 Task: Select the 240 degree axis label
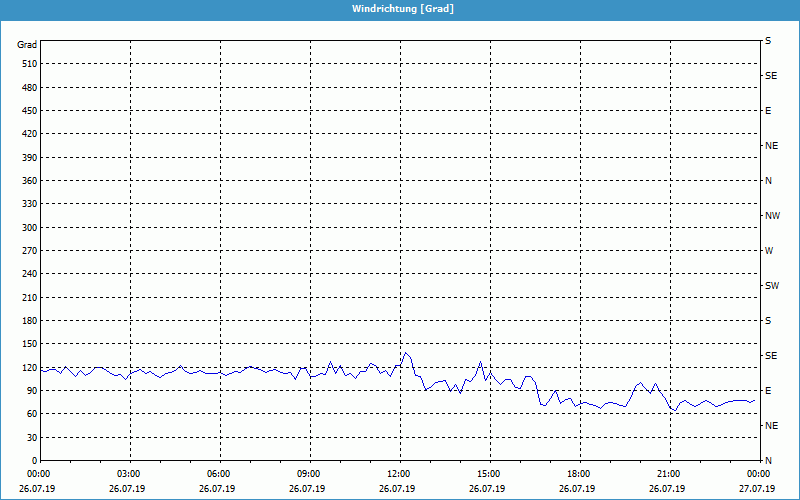[28, 274]
